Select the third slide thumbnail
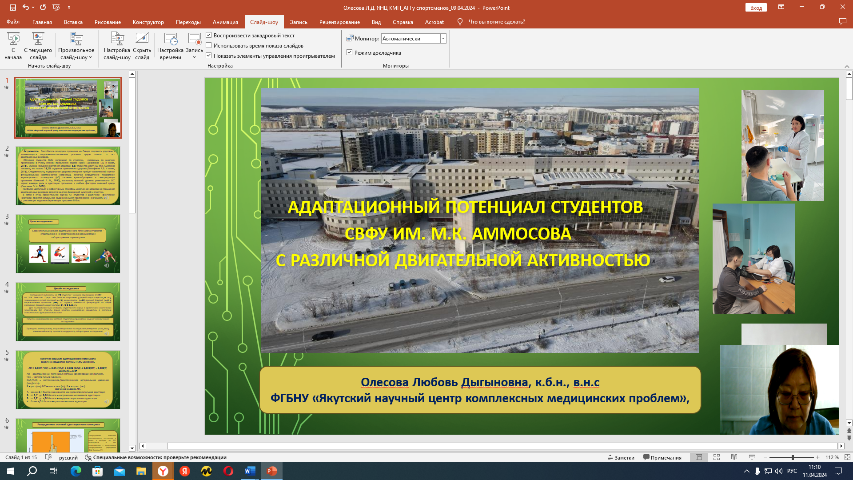The image size is (853, 480). point(68,243)
